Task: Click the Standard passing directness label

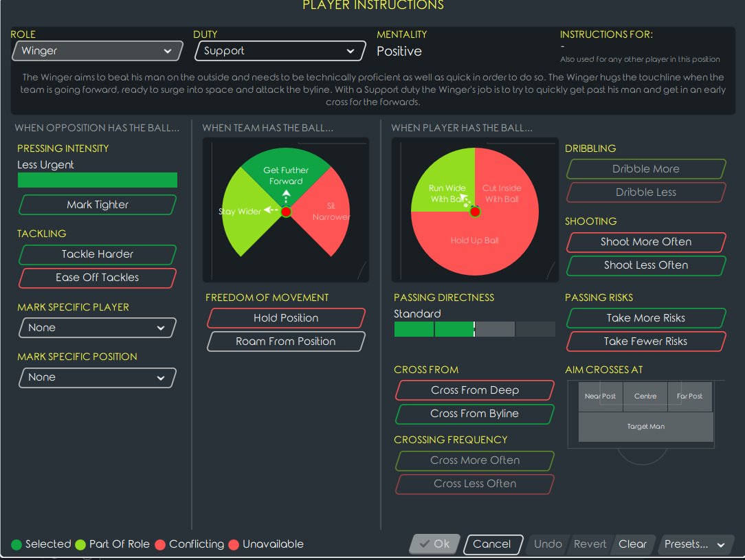Action: click(x=417, y=314)
